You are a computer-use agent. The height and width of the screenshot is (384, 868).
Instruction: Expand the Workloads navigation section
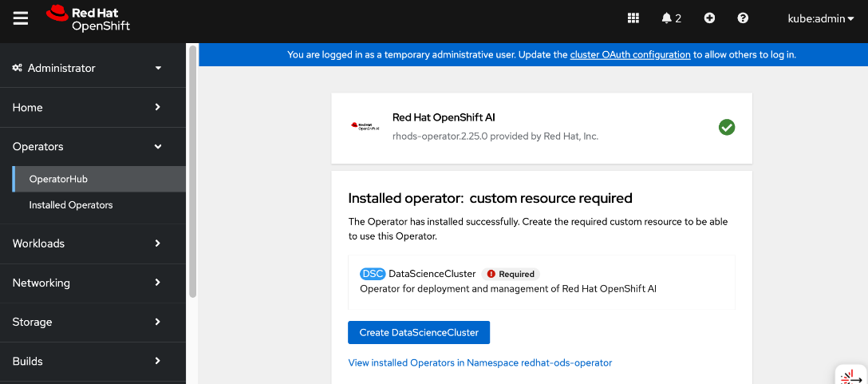point(93,243)
